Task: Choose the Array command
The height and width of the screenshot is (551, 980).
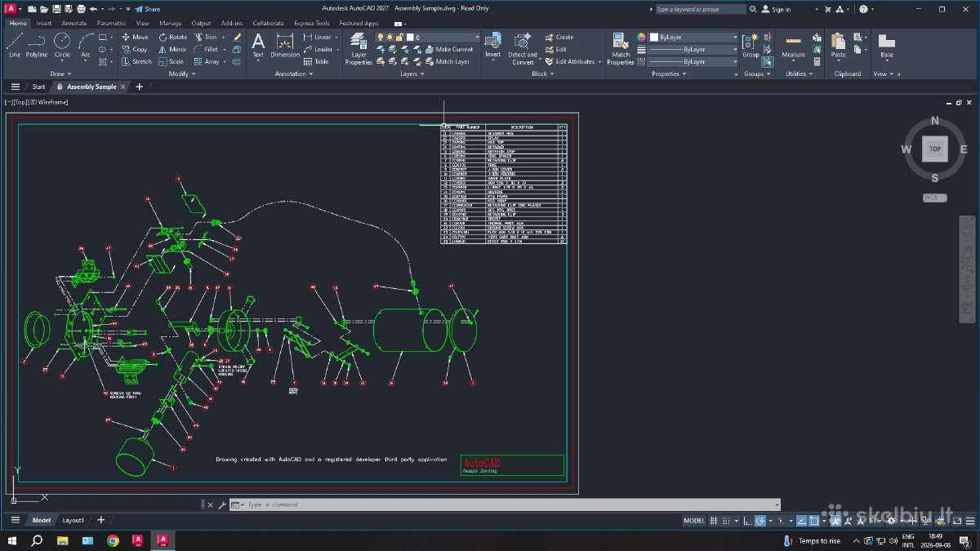Action: click(207, 61)
